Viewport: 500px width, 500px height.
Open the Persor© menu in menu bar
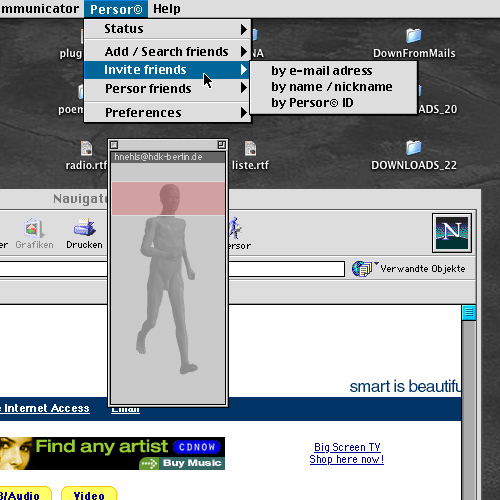116,9
